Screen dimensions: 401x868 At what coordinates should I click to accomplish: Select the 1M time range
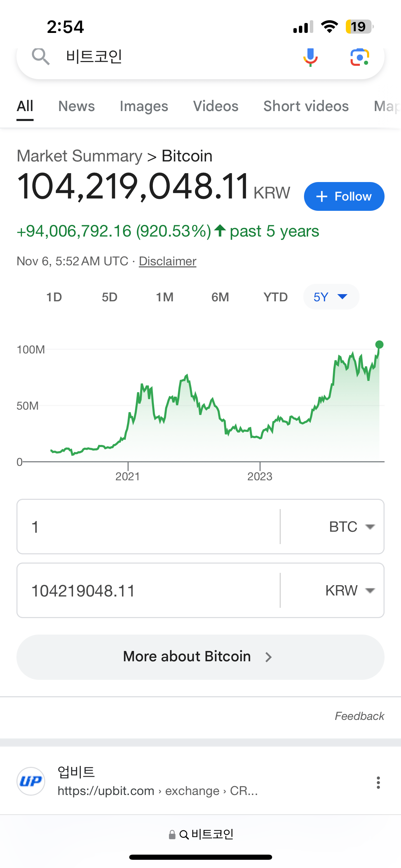point(165,297)
